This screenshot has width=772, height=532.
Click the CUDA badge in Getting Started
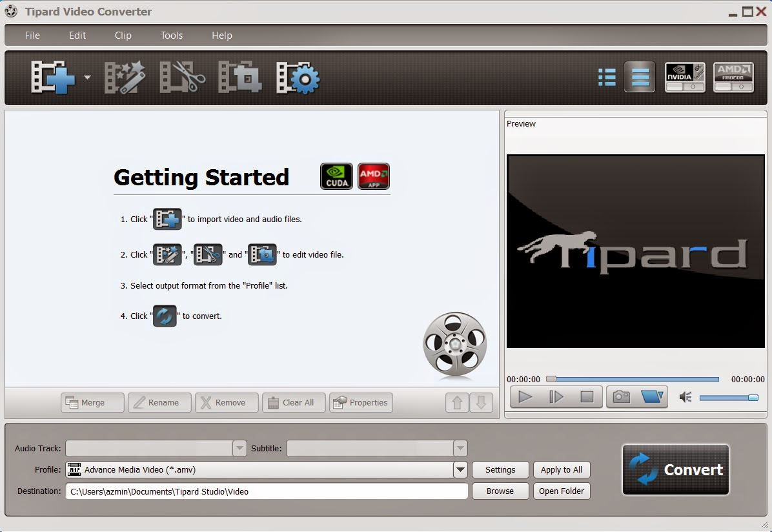pyautogui.click(x=337, y=176)
